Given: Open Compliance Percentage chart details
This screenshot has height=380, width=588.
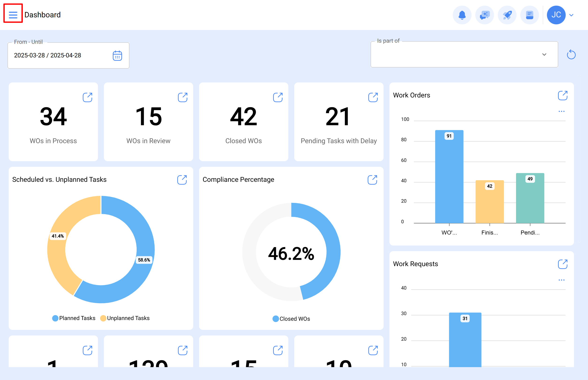Looking at the screenshot, I should 372,180.
